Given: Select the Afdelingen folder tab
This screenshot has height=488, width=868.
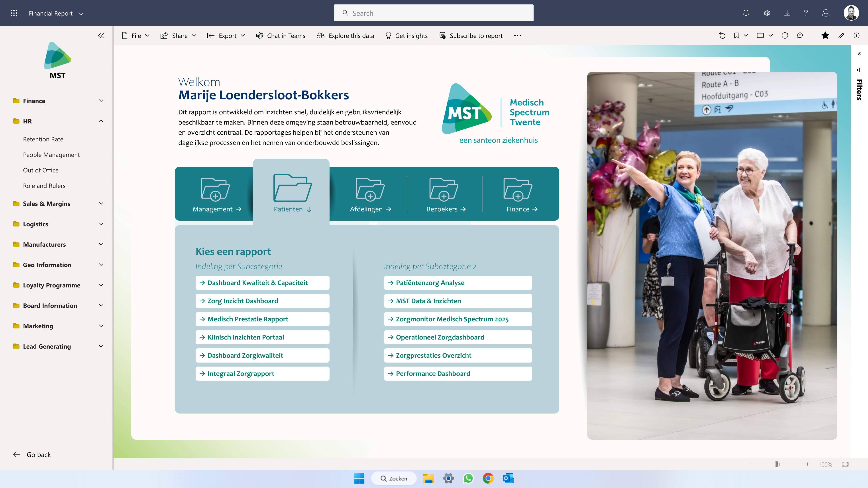Looking at the screenshot, I should (370, 195).
